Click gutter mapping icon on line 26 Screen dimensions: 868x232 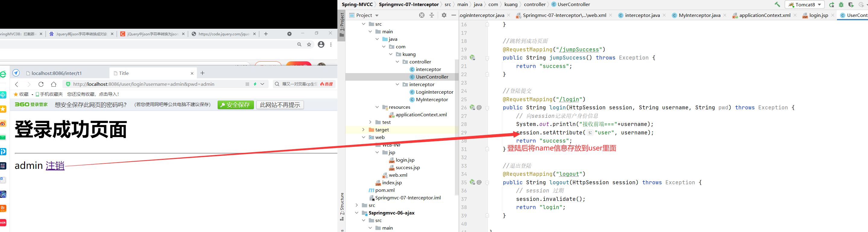pyautogui.click(x=472, y=107)
